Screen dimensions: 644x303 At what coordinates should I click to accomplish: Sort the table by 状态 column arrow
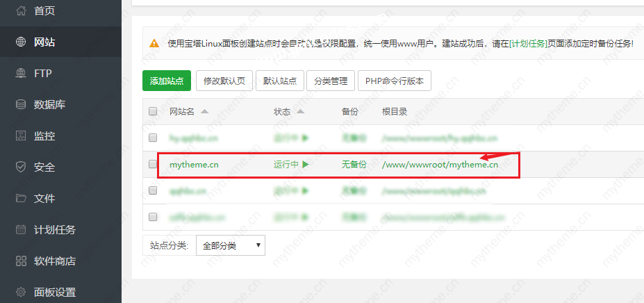click(x=300, y=111)
